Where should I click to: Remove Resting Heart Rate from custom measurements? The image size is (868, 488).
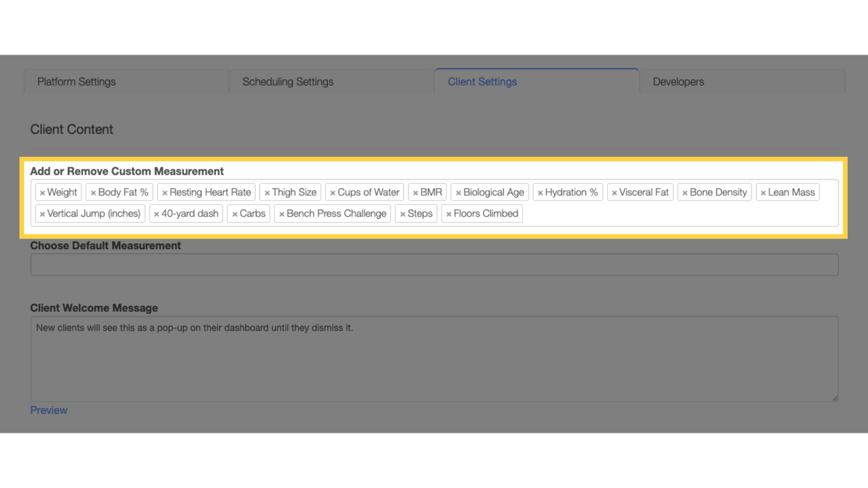(x=163, y=192)
